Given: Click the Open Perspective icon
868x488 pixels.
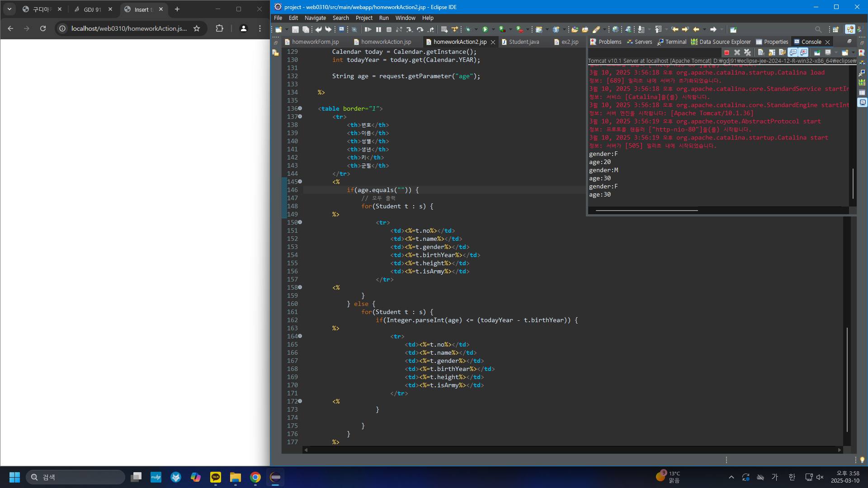Looking at the screenshot, I should coord(835,29).
